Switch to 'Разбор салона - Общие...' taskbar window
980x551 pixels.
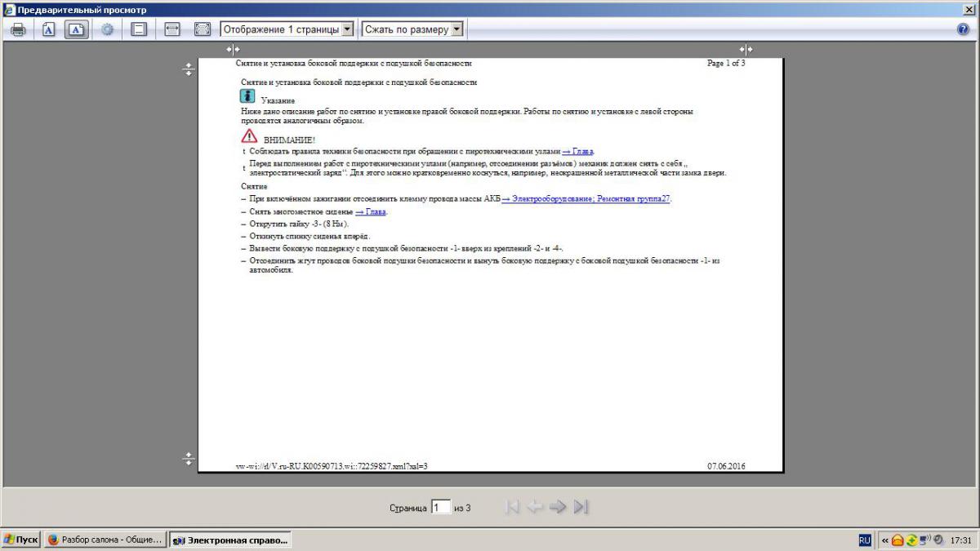pyautogui.click(x=105, y=540)
